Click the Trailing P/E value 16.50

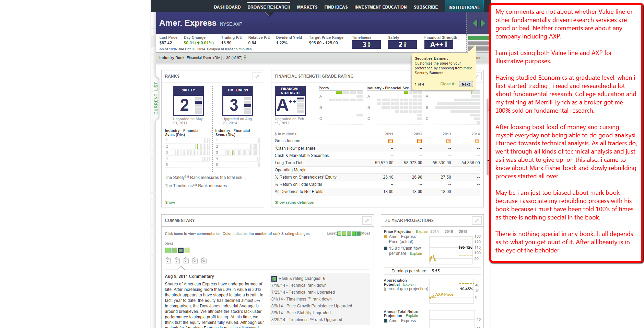click(226, 43)
